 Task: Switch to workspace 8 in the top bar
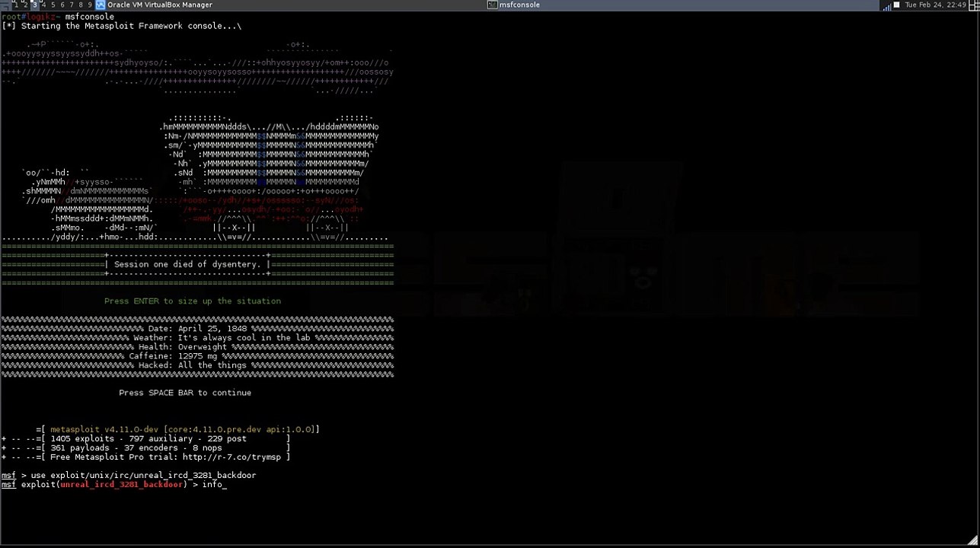click(x=81, y=5)
